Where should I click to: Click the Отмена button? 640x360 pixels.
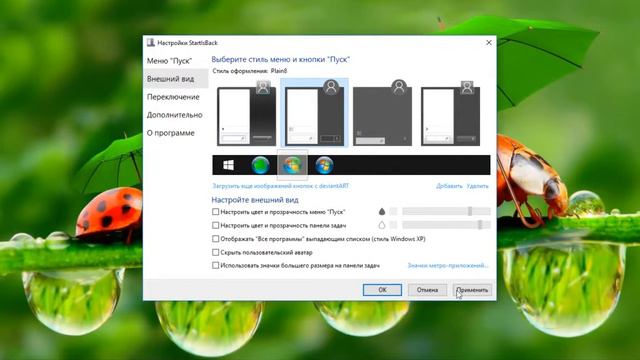tap(427, 290)
